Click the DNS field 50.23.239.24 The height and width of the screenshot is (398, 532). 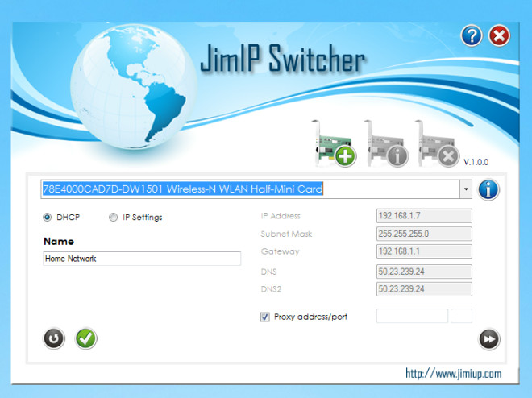424,272
